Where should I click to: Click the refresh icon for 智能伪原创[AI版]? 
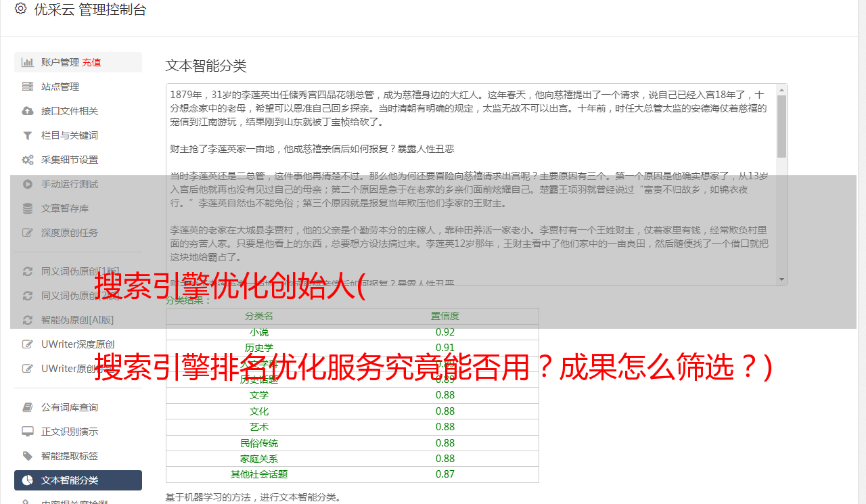pyautogui.click(x=28, y=320)
